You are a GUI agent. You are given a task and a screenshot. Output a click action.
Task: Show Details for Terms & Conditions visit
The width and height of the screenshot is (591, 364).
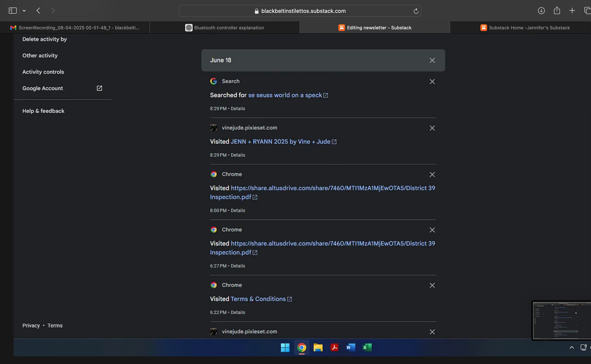[x=238, y=312]
